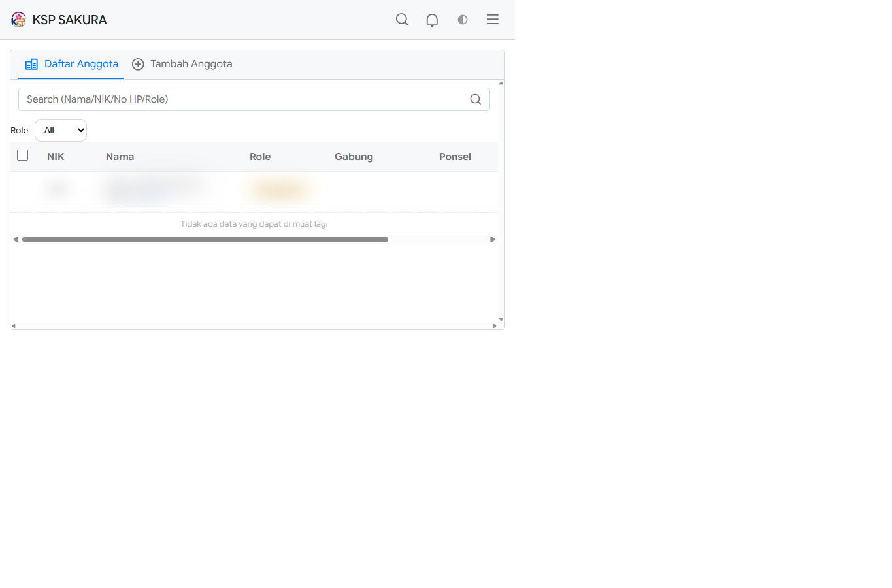This screenshot has width=892, height=588.
Task: Click the NIK column header
Action: (x=56, y=157)
